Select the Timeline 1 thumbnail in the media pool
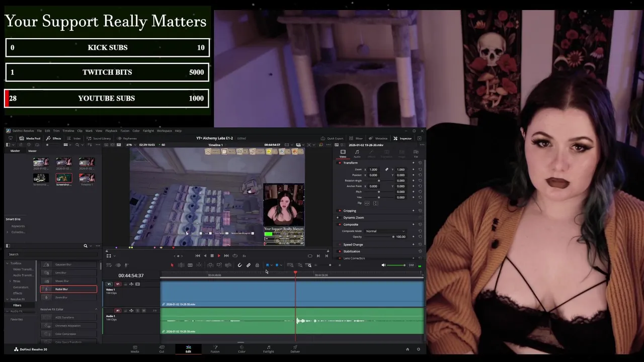644x362 pixels. pyautogui.click(x=87, y=178)
